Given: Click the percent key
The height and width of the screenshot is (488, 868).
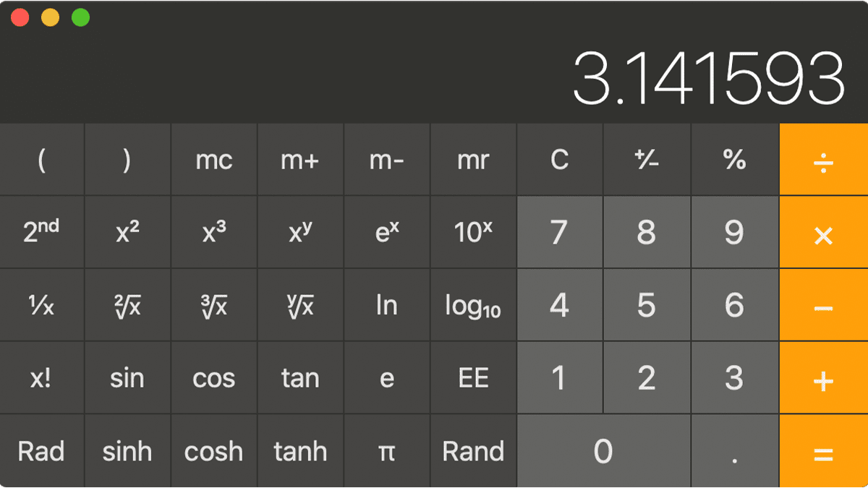Looking at the screenshot, I should tap(734, 160).
